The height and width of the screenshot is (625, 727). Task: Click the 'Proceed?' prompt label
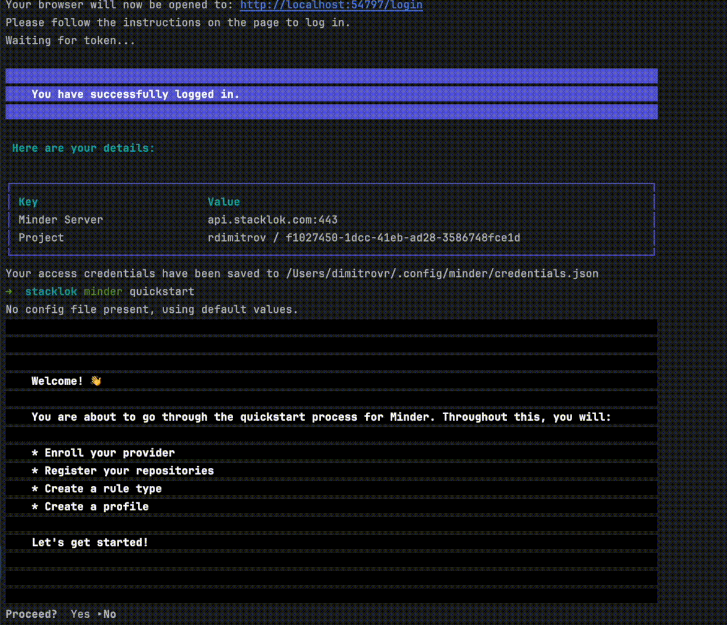pyautogui.click(x=31, y=614)
